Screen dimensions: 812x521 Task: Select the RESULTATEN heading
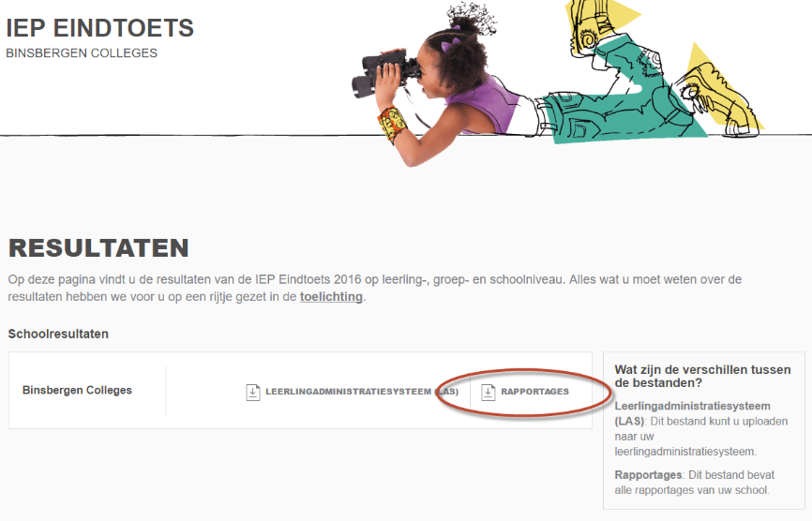click(98, 248)
